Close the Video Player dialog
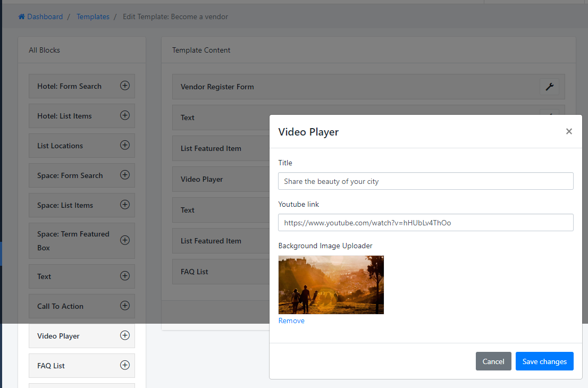The image size is (588, 388). 569,131
